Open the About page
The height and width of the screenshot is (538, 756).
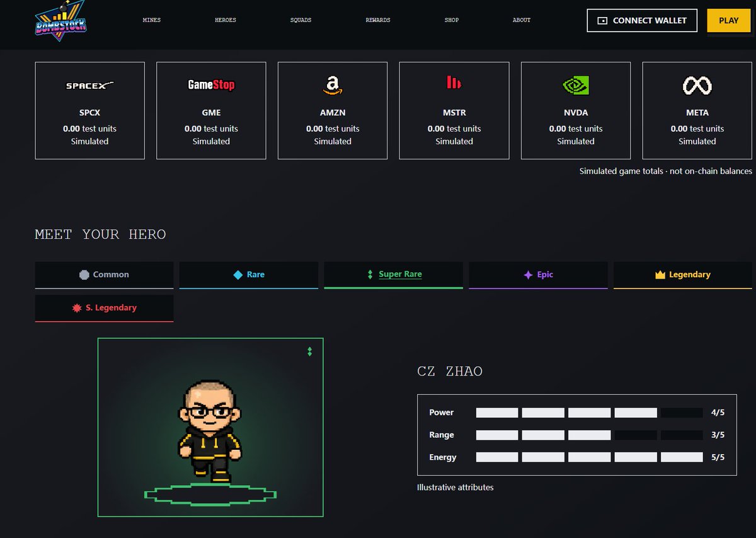point(522,20)
